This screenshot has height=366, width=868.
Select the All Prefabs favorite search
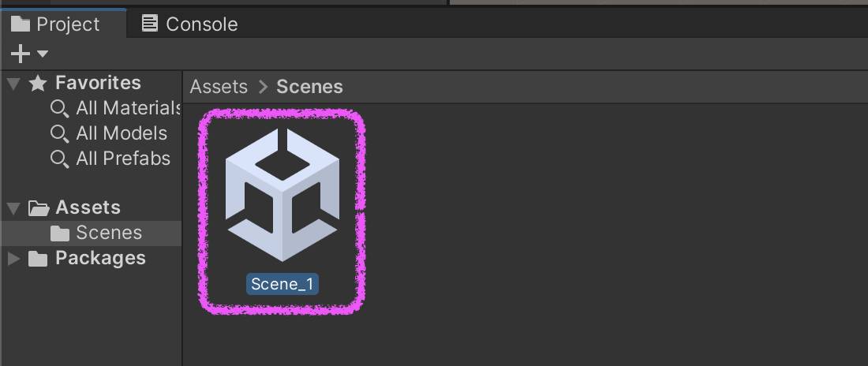tap(122, 159)
